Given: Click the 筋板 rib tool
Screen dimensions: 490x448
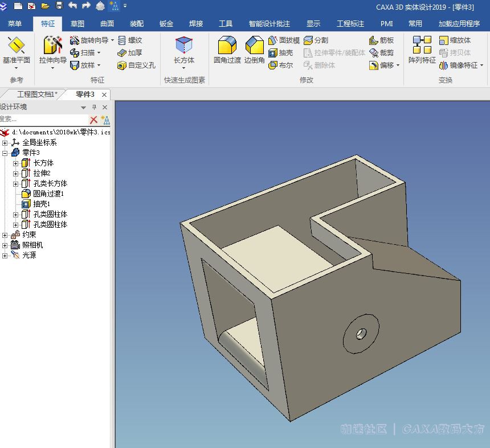Looking at the screenshot, I should point(381,40).
